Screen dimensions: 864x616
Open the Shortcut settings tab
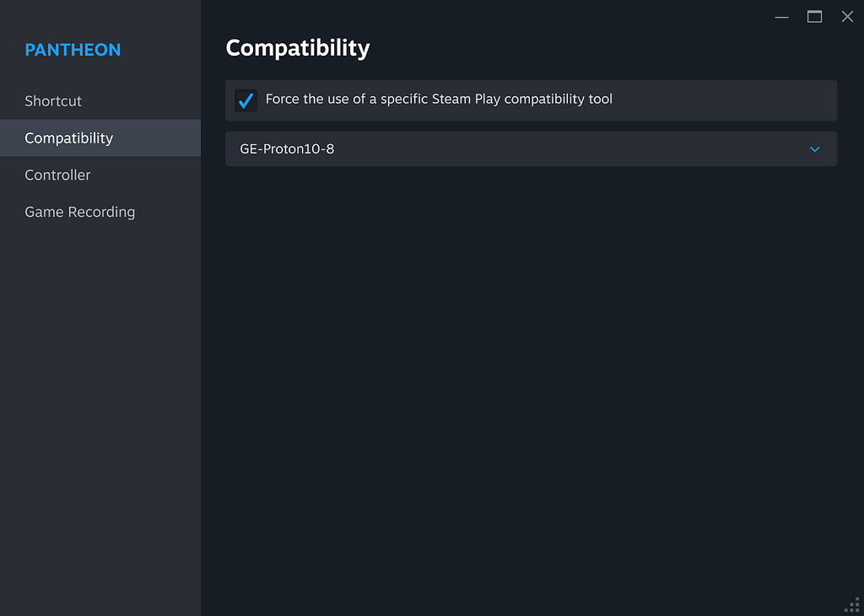[x=53, y=101]
